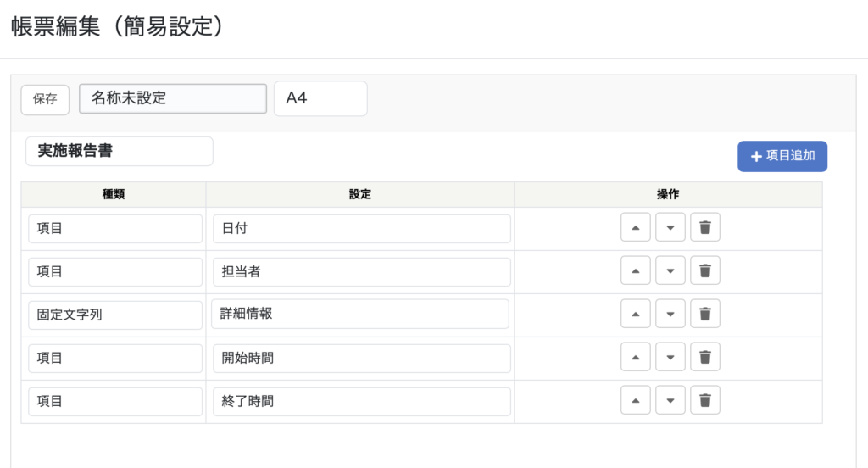Image resolution: width=868 pixels, height=468 pixels.
Task: Open the type selector for 日付 row
Action: tap(115, 229)
